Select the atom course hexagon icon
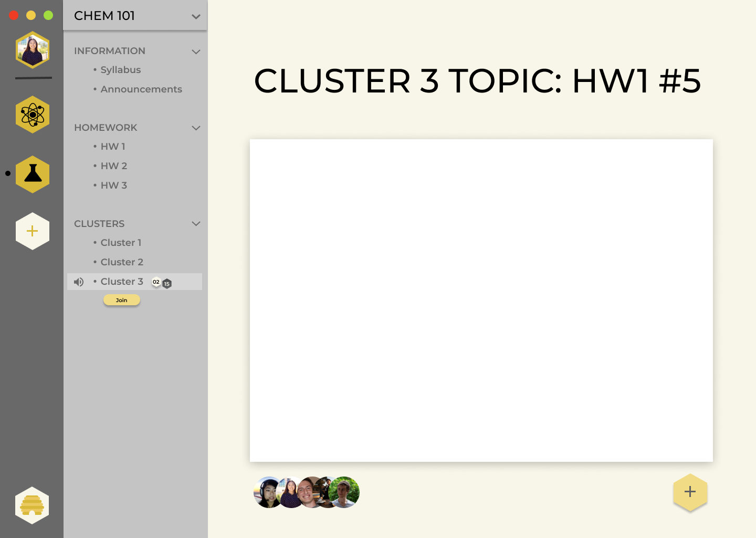The width and height of the screenshot is (756, 538). pos(33,115)
